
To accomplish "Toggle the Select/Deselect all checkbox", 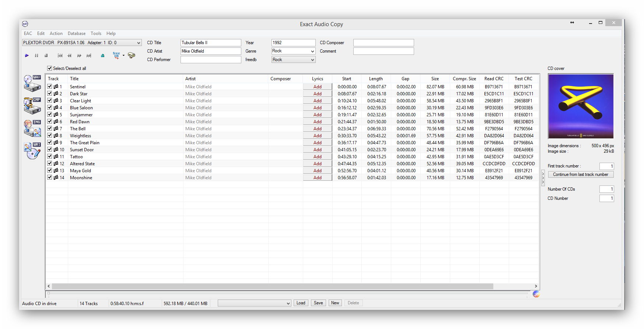I will tap(50, 68).
